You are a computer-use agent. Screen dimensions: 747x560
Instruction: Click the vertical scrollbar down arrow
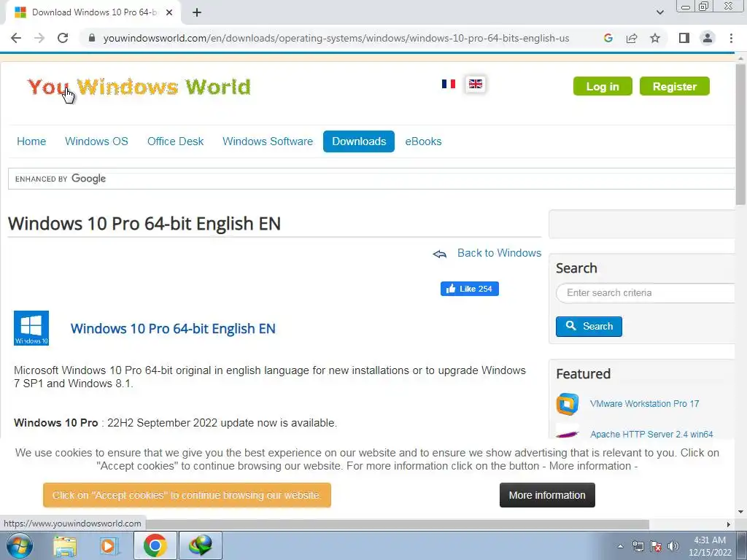[x=740, y=512]
